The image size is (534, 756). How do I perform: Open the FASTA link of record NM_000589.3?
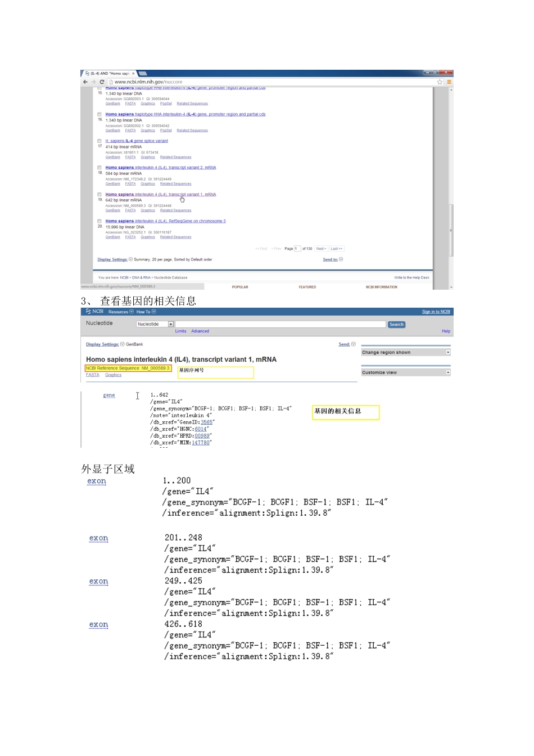[x=93, y=375]
